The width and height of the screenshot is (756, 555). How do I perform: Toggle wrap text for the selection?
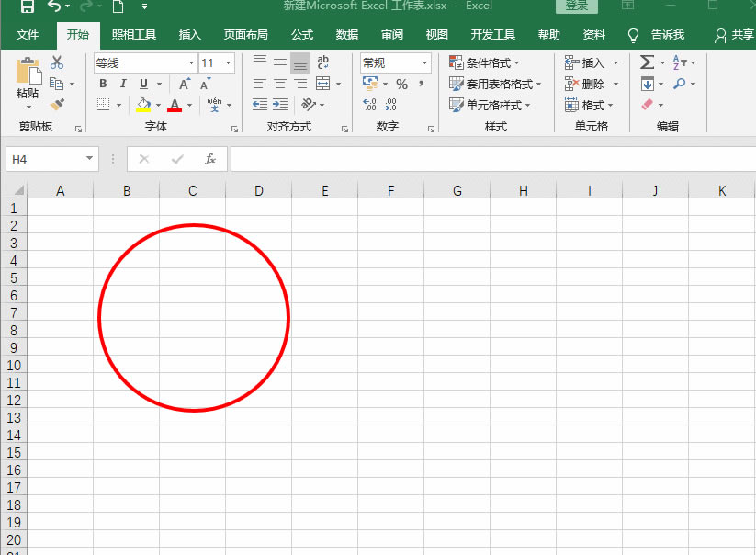tap(323, 62)
